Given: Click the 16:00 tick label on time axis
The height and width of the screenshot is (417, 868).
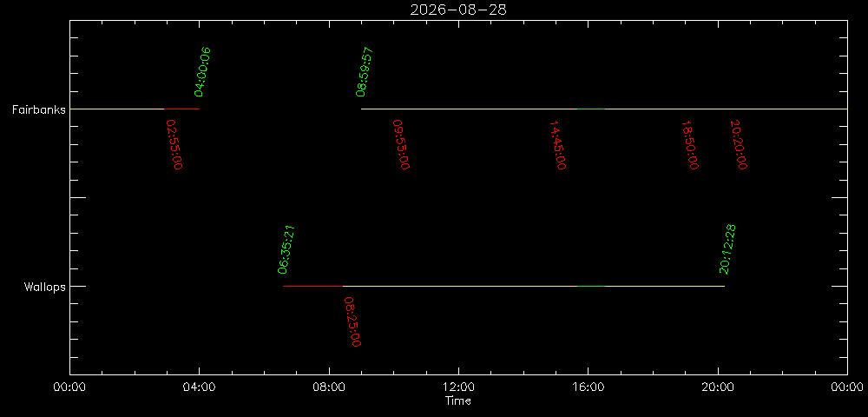Looking at the screenshot, I should [x=588, y=386].
